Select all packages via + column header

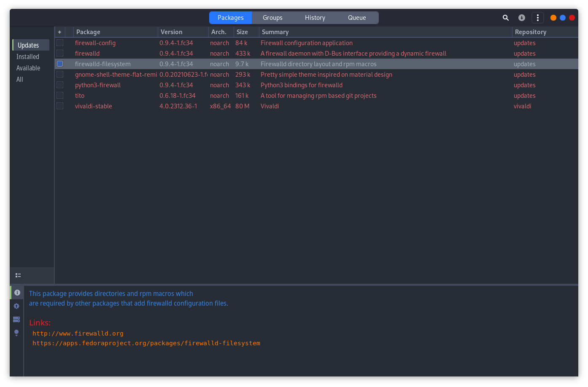[x=60, y=32]
